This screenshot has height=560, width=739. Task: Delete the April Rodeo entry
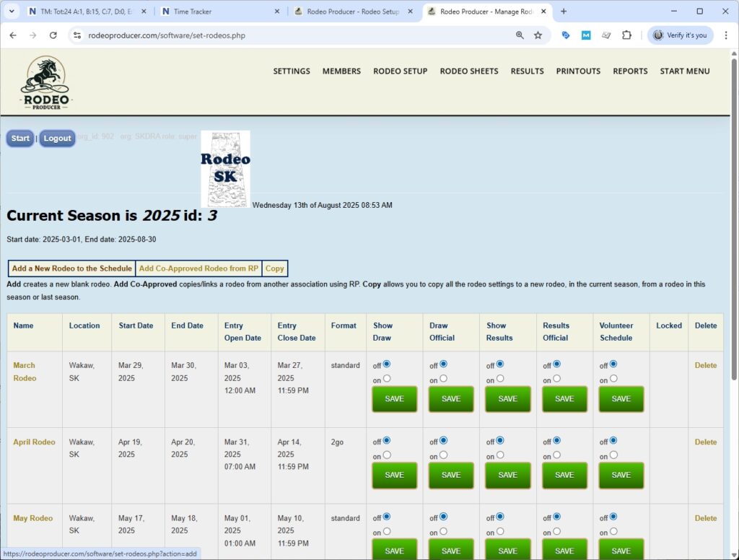click(x=705, y=442)
